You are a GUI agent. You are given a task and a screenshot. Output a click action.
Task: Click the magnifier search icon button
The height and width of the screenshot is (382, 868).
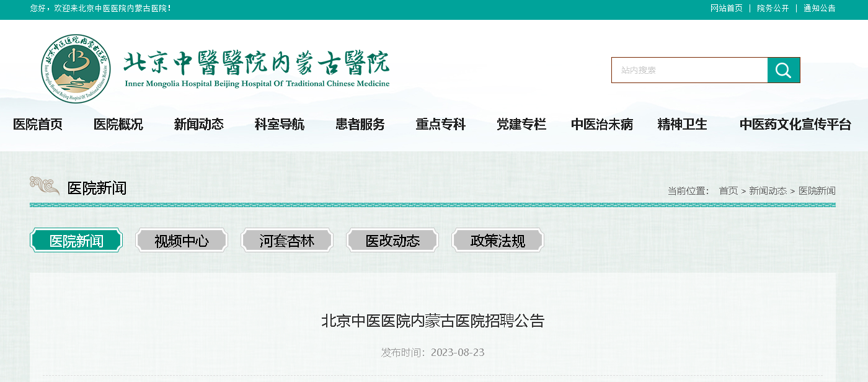(784, 70)
